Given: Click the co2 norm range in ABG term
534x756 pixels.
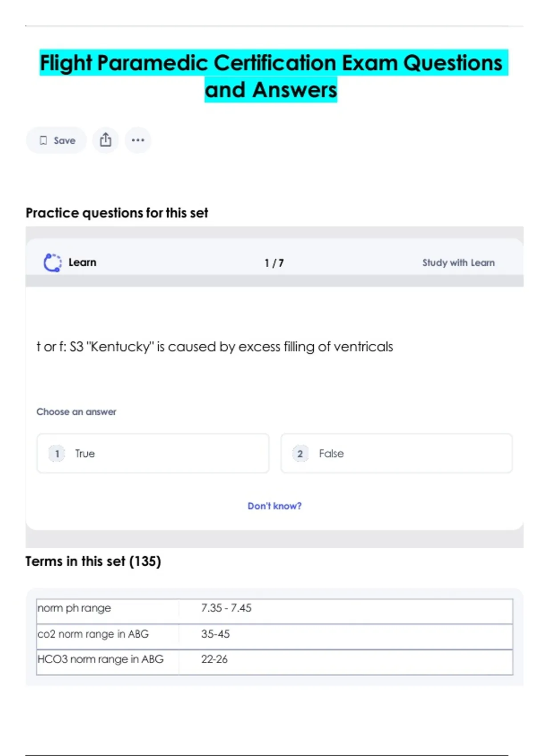Looking at the screenshot, I should click(x=93, y=634).
